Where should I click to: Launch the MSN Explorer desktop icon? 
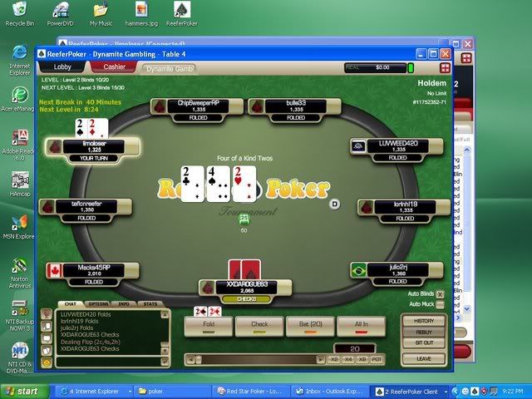[x=18, y=227]
